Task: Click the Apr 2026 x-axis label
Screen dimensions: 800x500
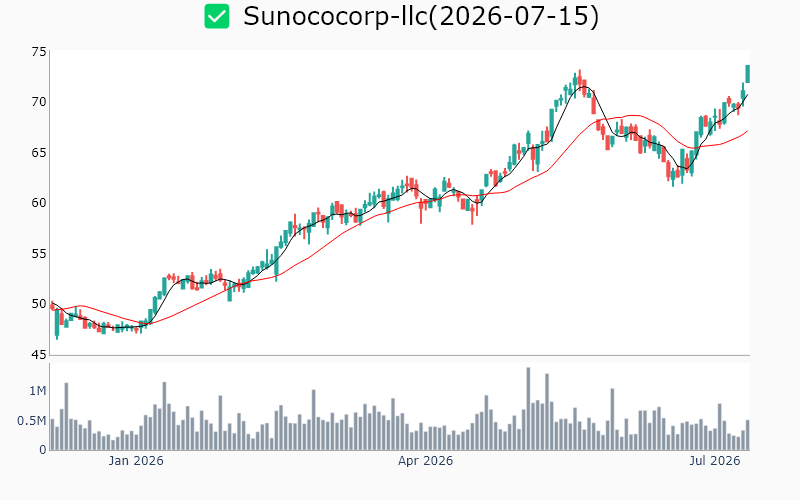Action: (426, 461)
